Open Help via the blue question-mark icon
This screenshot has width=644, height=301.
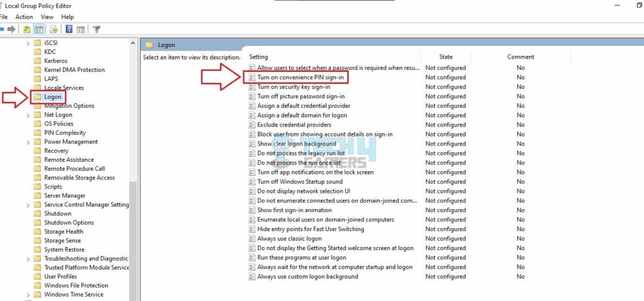tap(69, 29)
